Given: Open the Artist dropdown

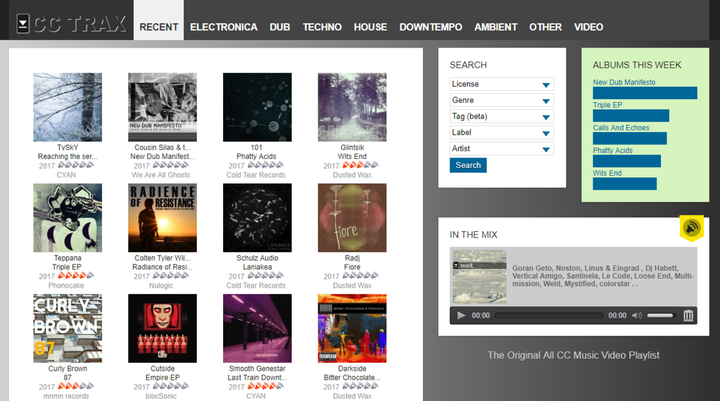Looking at the screenshot, I should 501,148.
